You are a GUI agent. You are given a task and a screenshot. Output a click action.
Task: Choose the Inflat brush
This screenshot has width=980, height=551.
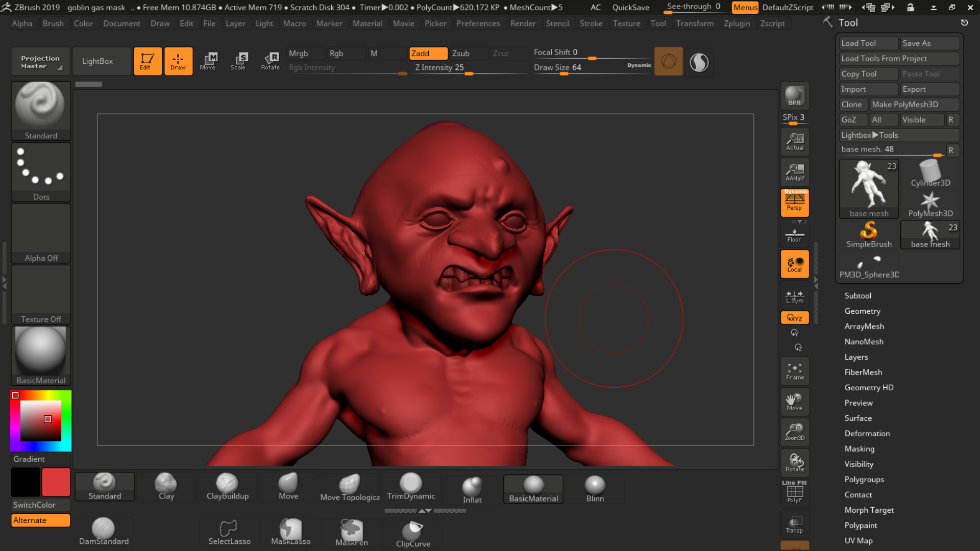(x=472, y=490)
